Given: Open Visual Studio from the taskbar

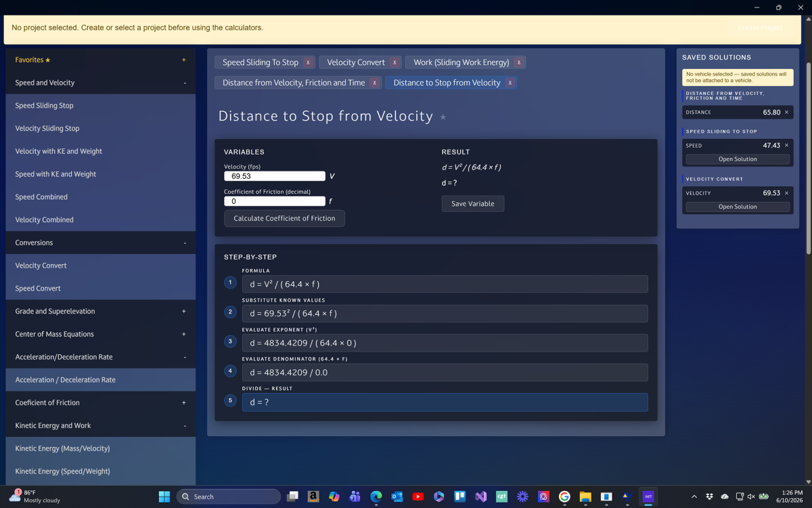Looking at the screenshot, I should pos(480,496).
